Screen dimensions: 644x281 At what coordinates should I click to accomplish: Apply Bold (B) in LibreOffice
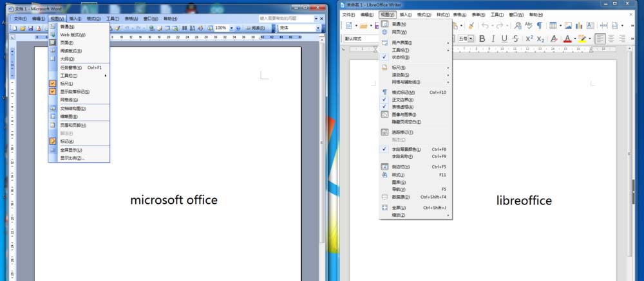482,39
